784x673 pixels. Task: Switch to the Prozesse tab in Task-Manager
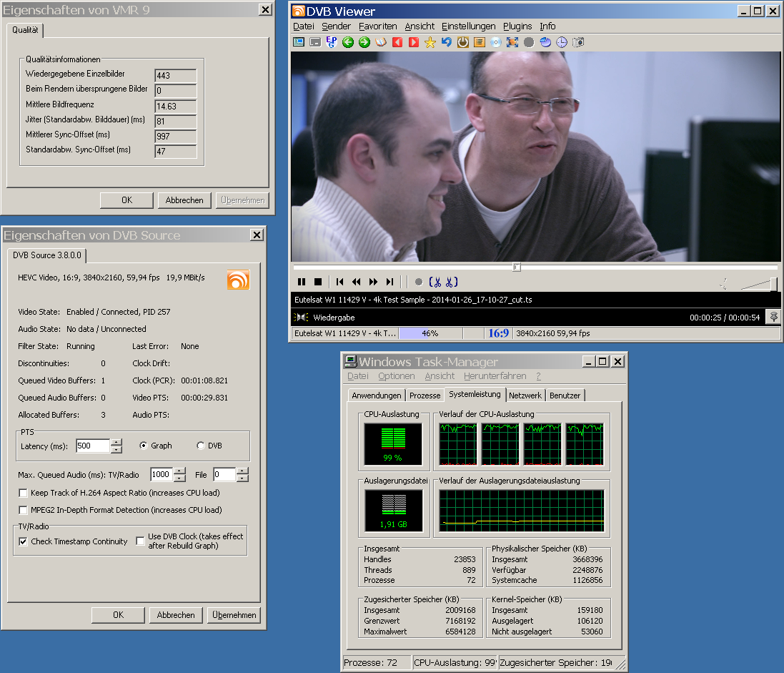coord(425,396)
